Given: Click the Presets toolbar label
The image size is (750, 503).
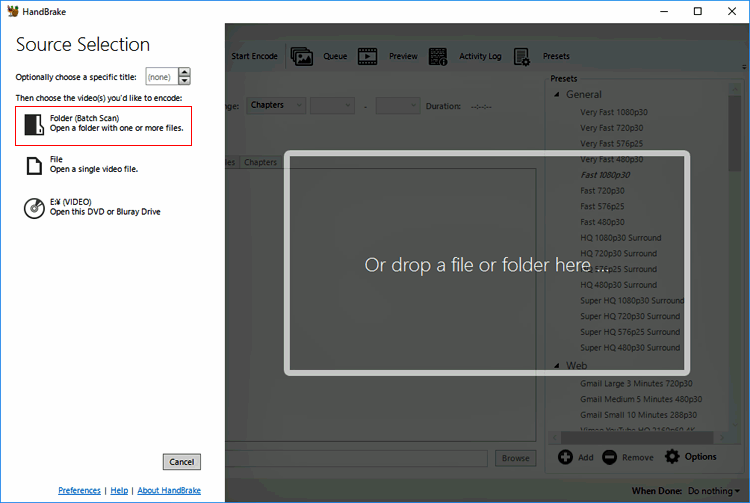Looking at the screenshot, I should point(556,56).
